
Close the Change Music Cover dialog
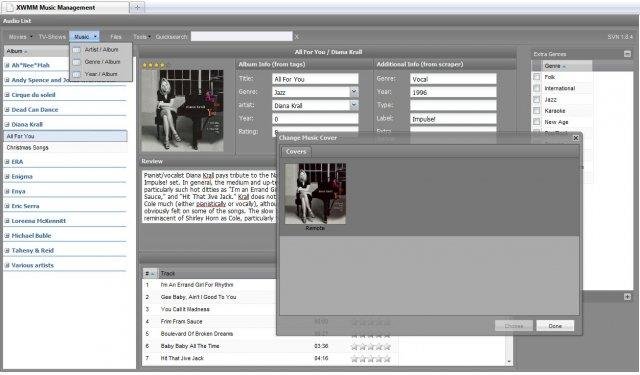click(576, 138)
